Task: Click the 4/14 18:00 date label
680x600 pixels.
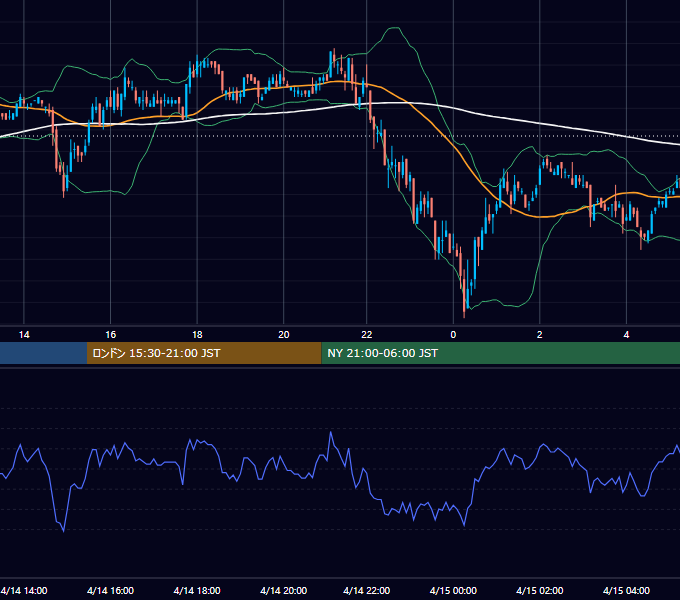Action: click(197, 590)
